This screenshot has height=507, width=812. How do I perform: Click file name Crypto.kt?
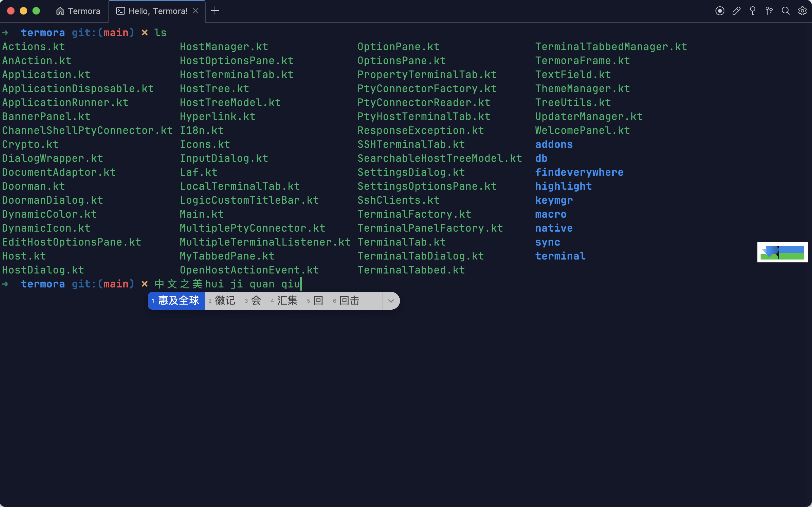pyautogui.click(x=30, y=145)
